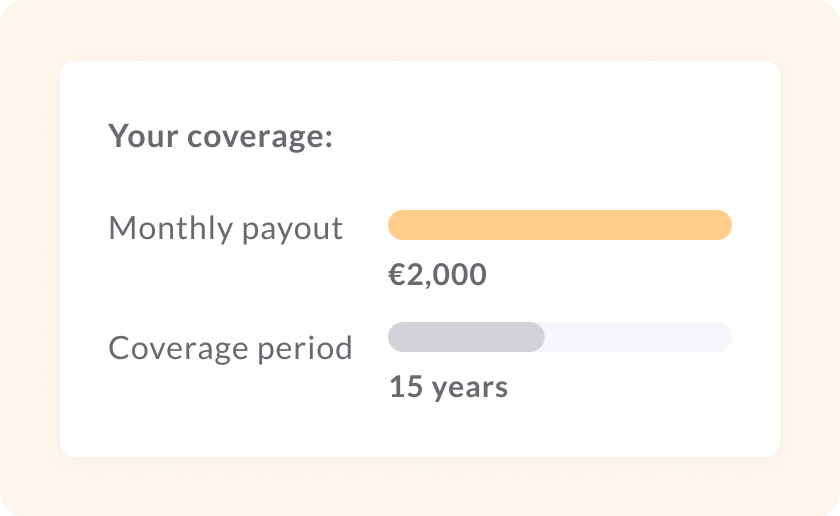Click where the gray period fill ends
Image resolution: width=840 pixels, height=516 pixels.
pos(541,337)
